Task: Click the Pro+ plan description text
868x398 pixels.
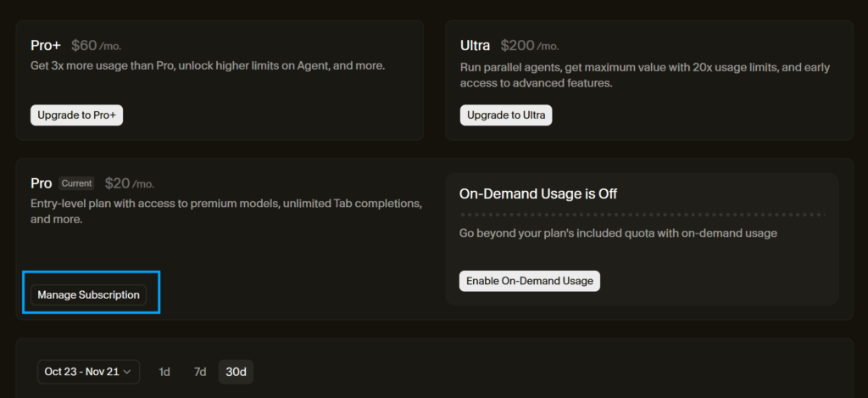Action: pyautogui.click(x=208, y=65)
